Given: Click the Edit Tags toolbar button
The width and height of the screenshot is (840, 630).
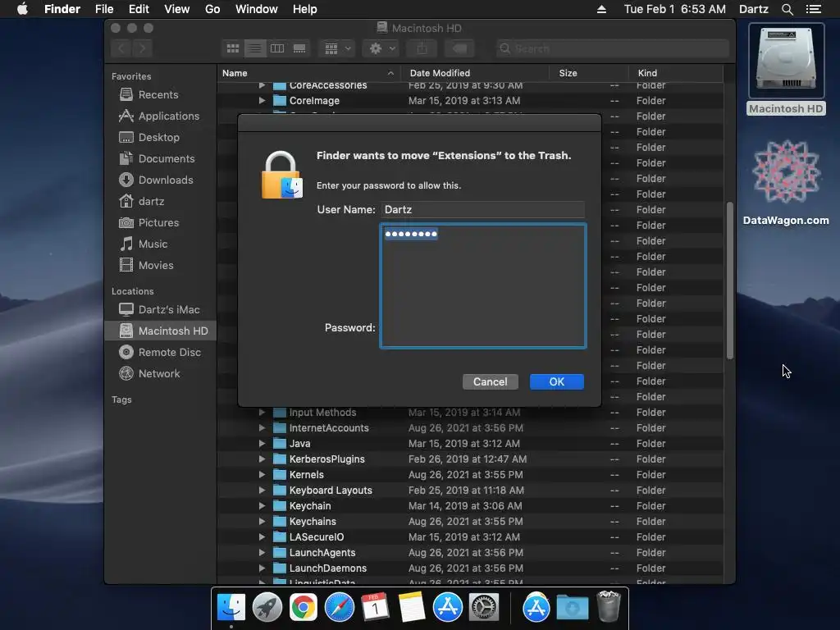Looking at the screenshot, I should (x=459, y=48).
